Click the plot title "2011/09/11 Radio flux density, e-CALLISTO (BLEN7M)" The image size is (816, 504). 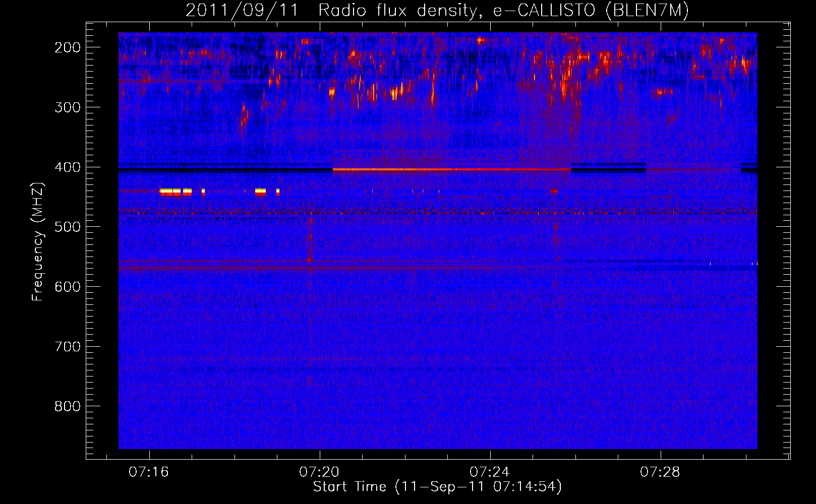pos(437,11)
